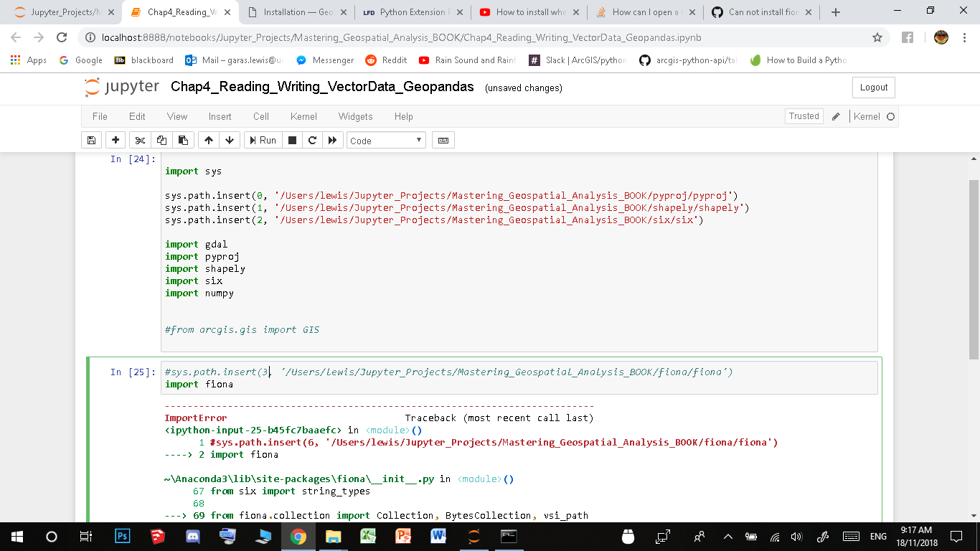Image resolution: width=980 pixels, height=551 pixels.
Task: Save the notebook
Action: (91, 140)
